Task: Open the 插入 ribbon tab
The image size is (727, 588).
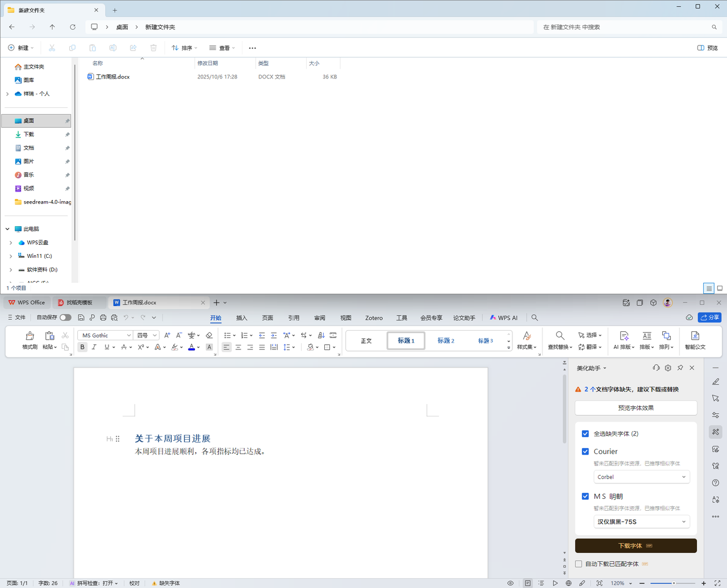Action: point(241,318)
